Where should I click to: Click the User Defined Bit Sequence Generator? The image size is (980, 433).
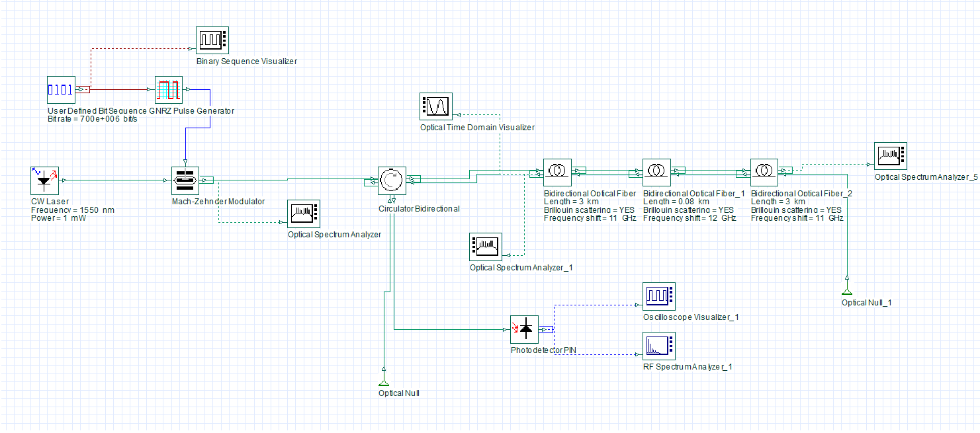[x=60, y=89]
